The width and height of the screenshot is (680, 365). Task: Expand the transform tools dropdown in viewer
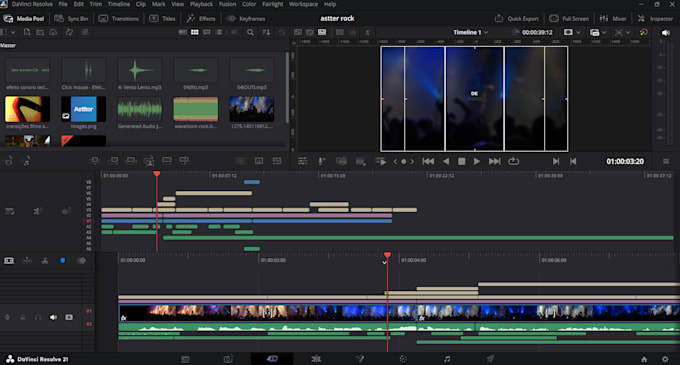point(628,33)
